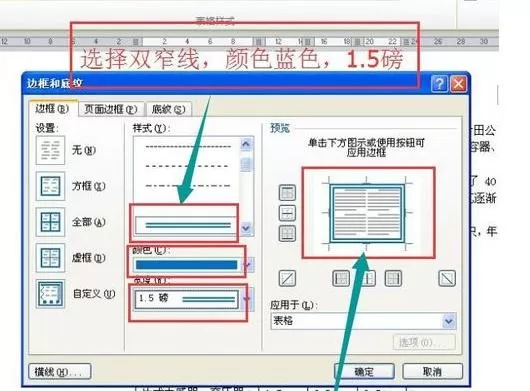The width and height of the screenshot is (530, 391).
Task: Toggle the bottom border button in preview
Action: tap(287, 234)
